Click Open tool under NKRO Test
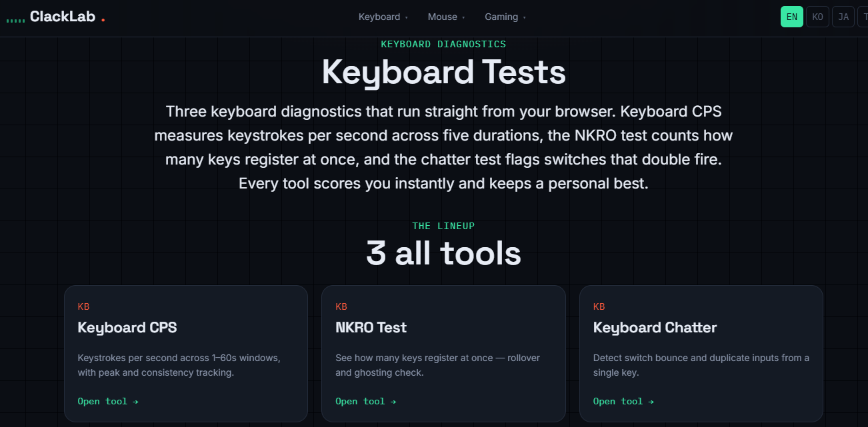Screen dimensions: 868x427 tap(365, 401)
